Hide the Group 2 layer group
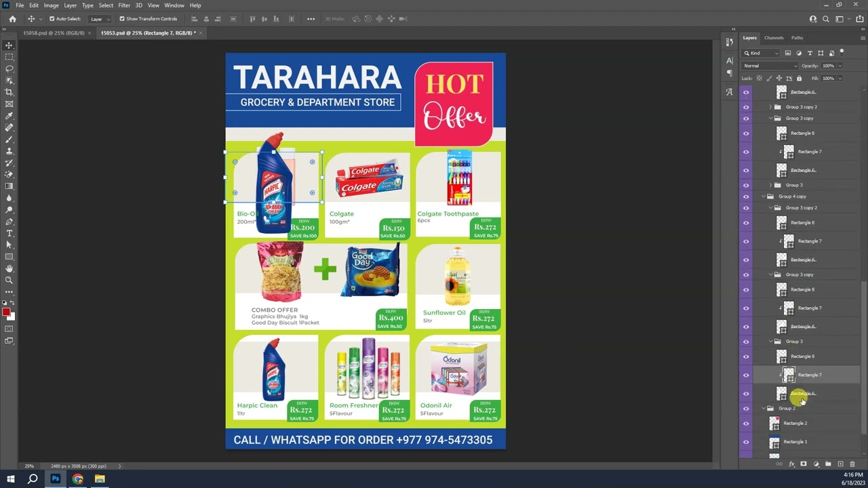Viewport: 868px width, 488px height. click(746, 409)
